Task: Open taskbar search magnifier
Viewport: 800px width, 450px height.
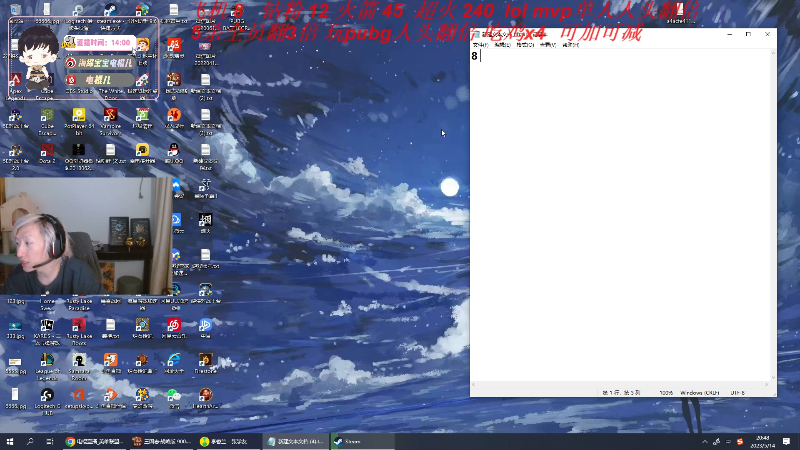Action: point(30,441)
